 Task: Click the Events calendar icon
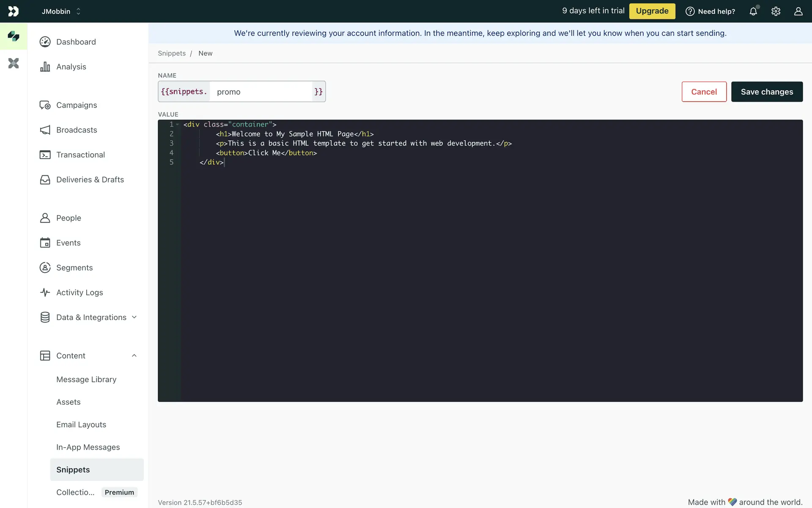(45, 243)
